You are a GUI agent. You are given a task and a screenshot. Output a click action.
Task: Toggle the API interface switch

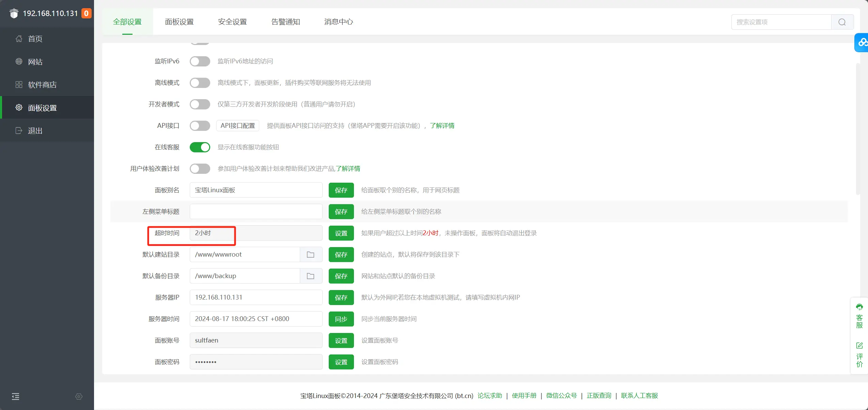point(200,126)
